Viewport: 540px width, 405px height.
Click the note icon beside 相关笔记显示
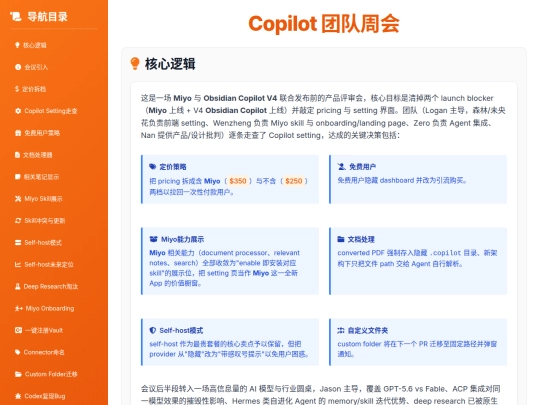click(18, 177)
